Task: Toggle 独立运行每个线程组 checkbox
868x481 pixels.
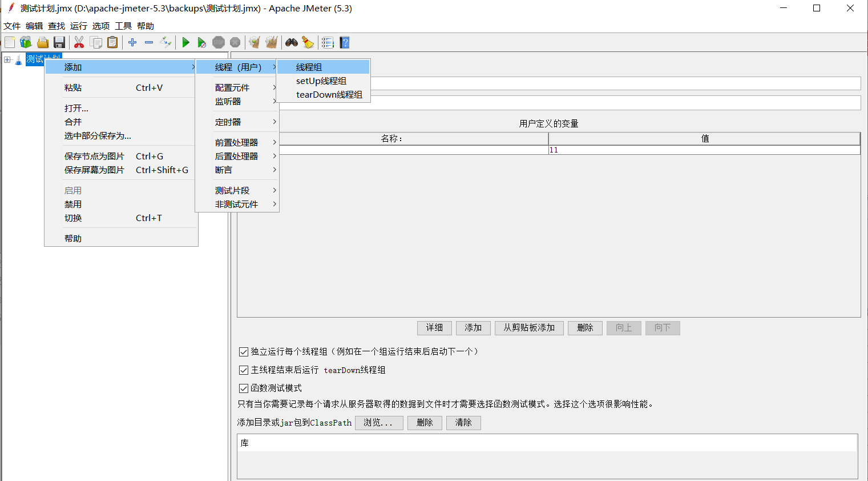Action: pos(244,352)
